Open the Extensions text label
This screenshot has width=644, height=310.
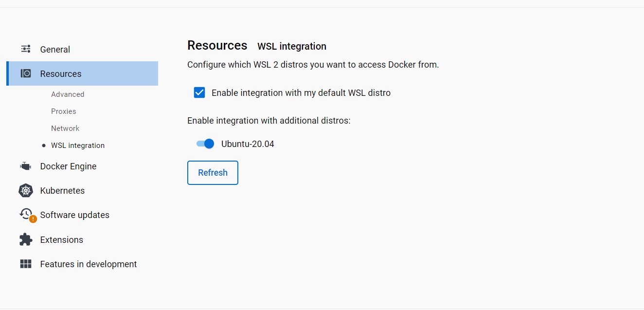coord(62,239)
